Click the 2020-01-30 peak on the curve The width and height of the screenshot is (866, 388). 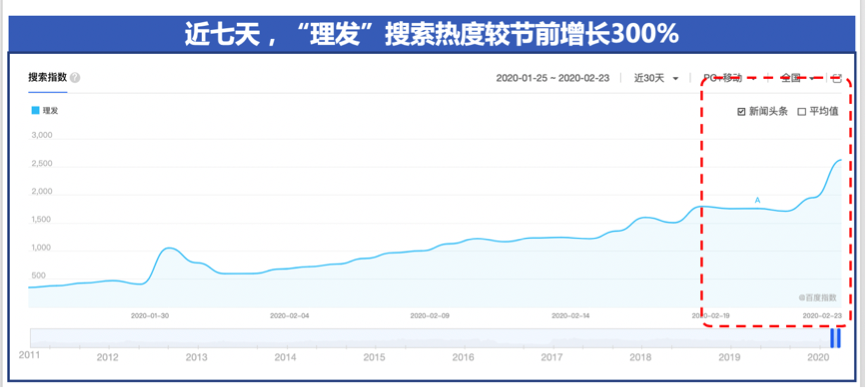point(169,248)
